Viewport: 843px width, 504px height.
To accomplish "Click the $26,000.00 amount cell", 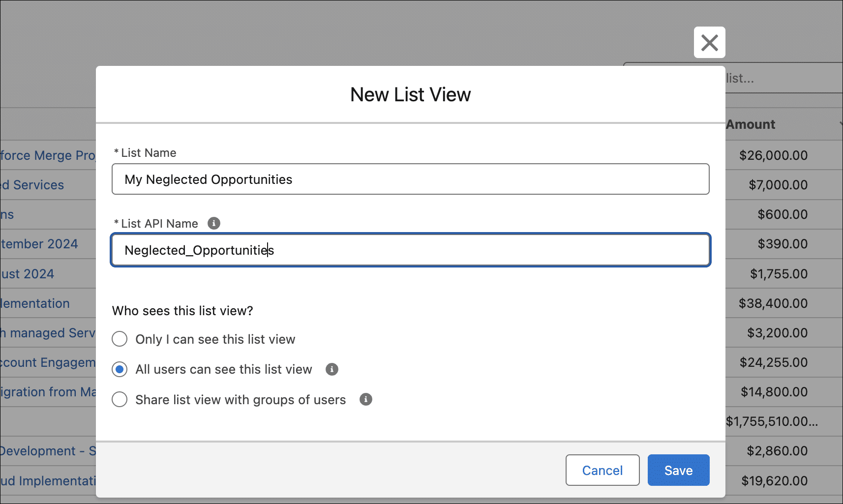I will (773, 155).
